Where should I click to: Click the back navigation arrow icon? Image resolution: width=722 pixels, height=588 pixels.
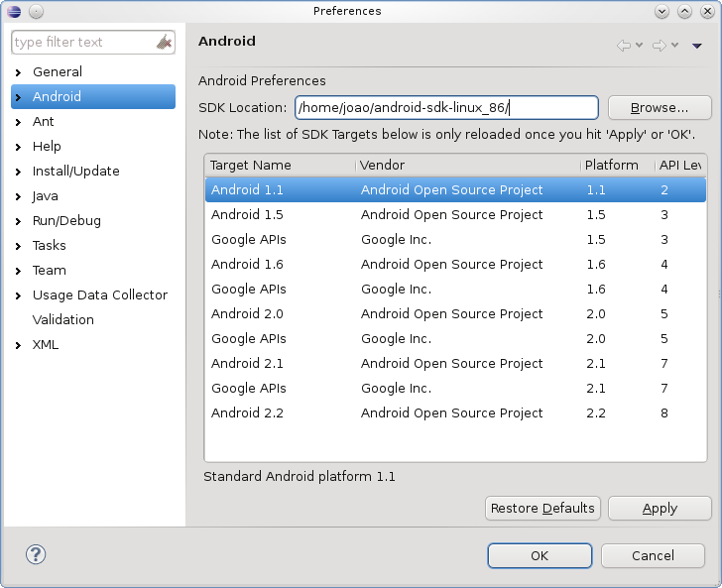point(624,46)
